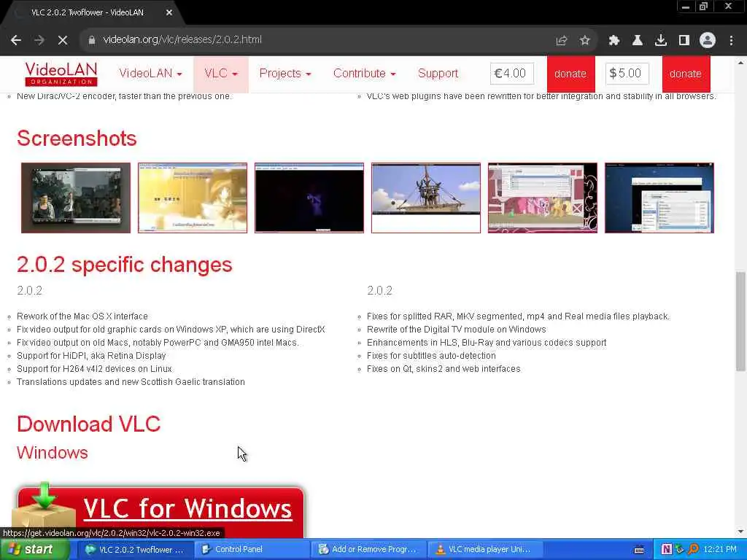
Task: Click the magnifier tray icon
Action: pos(693,549)
